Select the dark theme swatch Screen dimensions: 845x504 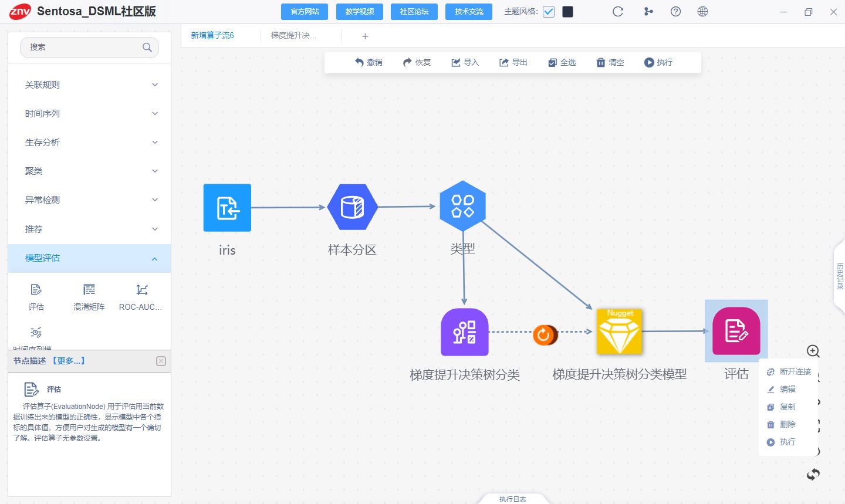[567, 12]
